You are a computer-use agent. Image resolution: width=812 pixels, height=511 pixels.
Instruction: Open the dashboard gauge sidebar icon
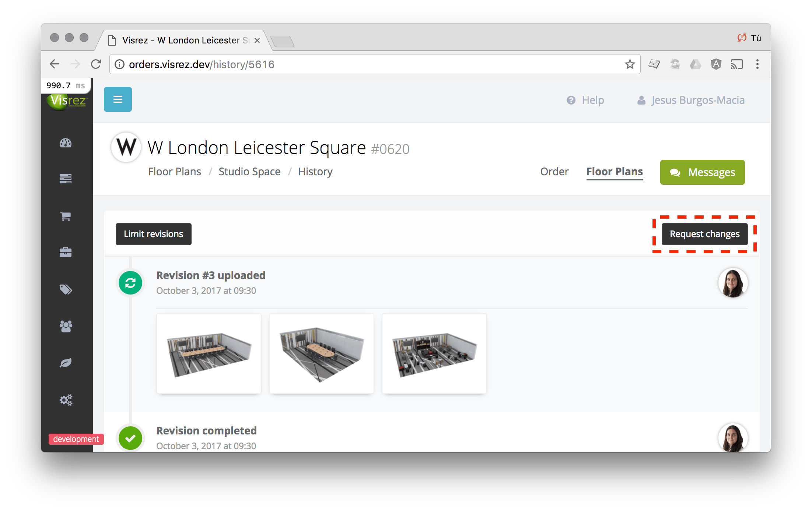point(66,143)
